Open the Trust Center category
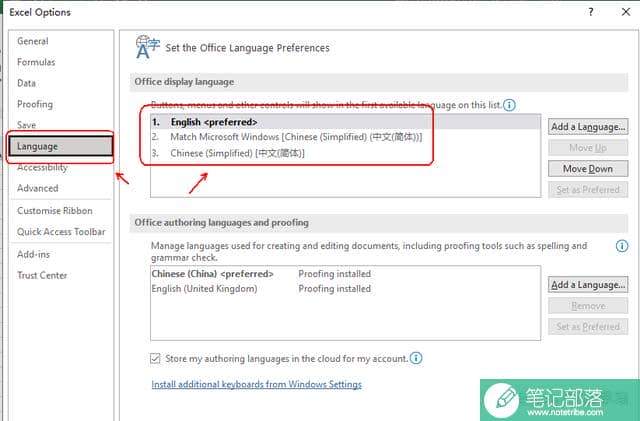Screen dimensions: 640x421 (42, 275)
